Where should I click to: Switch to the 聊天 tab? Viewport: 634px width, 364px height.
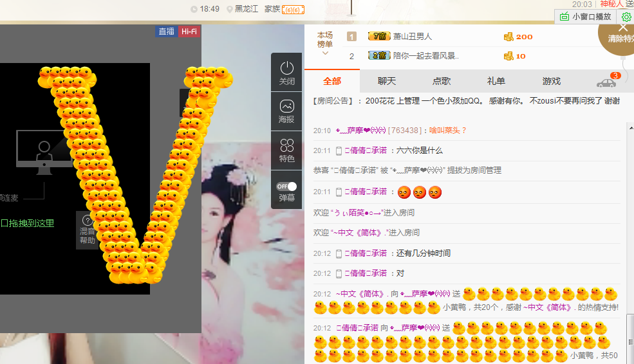(387, 81)
